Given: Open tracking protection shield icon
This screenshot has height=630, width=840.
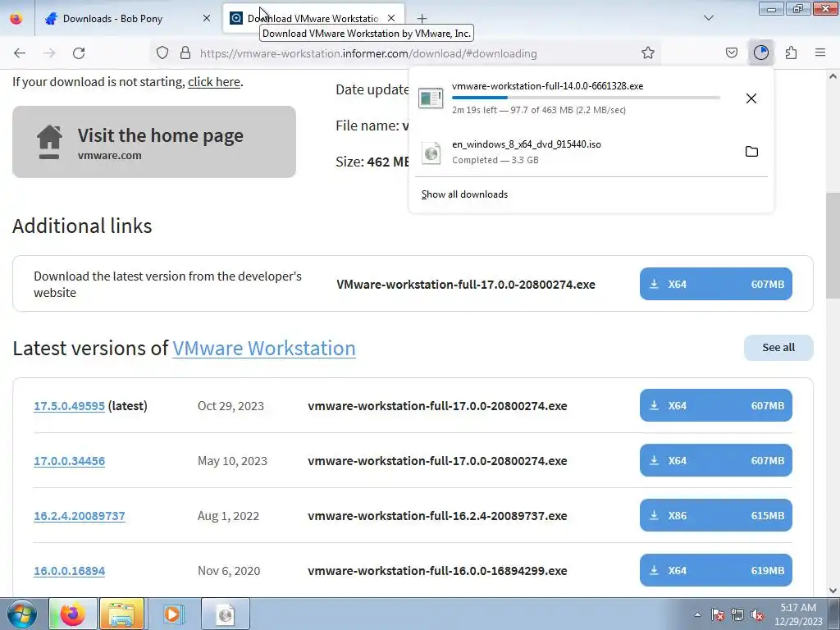Looking at the screenshot, I should [162, 53].
